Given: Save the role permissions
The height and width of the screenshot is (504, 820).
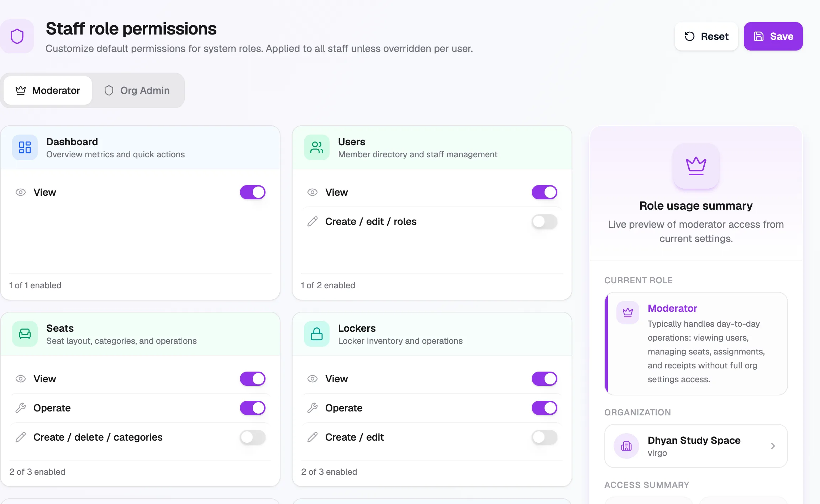Looking at the screenshot, I should pos(773,36).
